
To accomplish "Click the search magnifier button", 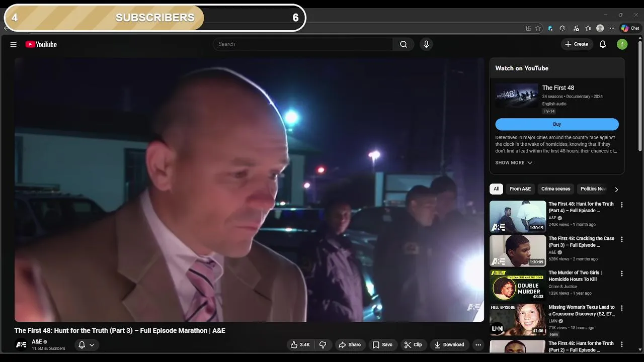I will pos(404,44).
